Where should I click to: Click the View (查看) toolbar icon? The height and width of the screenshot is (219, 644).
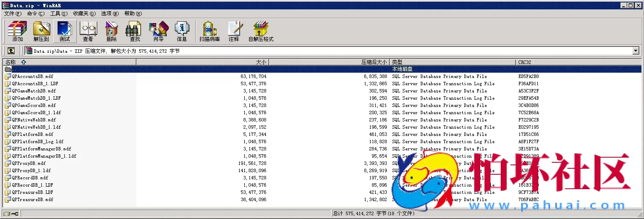pyautogui.click(x=88, y=31)
